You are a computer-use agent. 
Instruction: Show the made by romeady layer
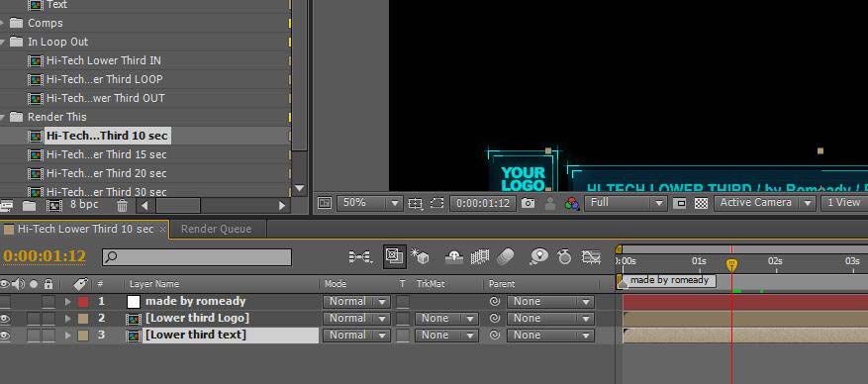click(x=5, y=302)
